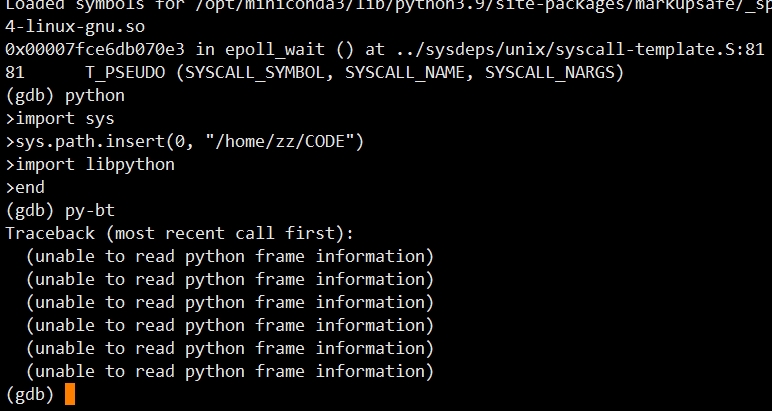Screen dimensions: 772x411
Task: Click the '4-linux-gnu.so' filename line
Action: click(75, 27)
